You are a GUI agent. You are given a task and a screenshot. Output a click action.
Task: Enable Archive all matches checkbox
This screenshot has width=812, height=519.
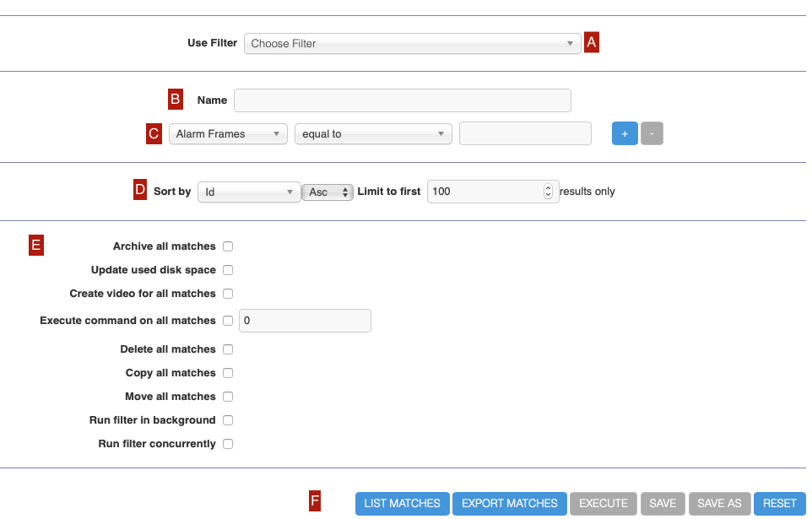tap(228, 246)
